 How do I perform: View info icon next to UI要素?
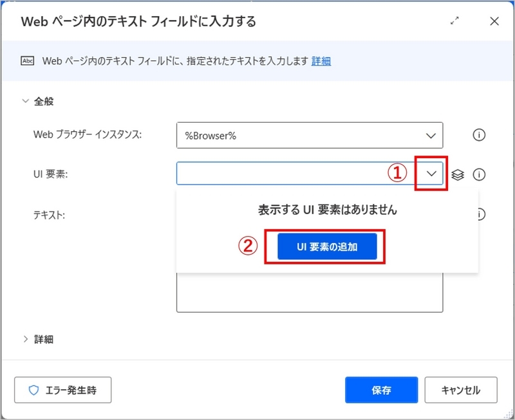(x=478, y=174)
